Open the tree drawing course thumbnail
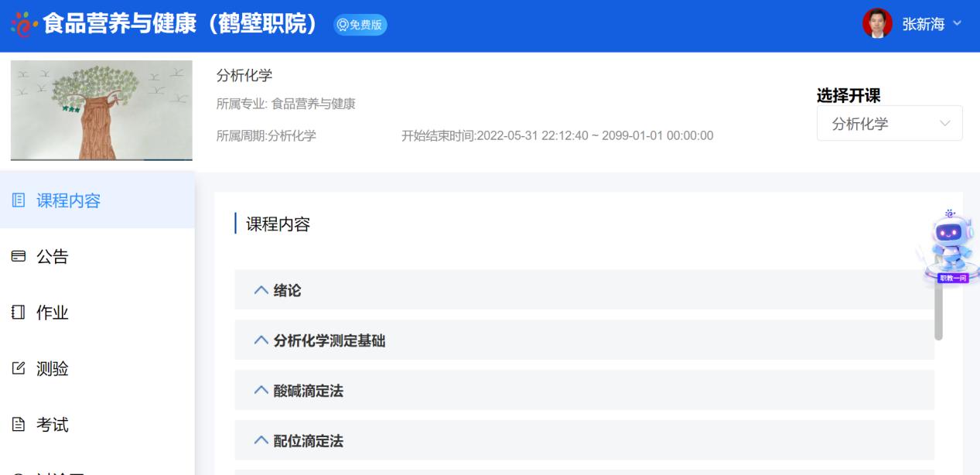Screen dimensions: 980x475 point(102,110)
